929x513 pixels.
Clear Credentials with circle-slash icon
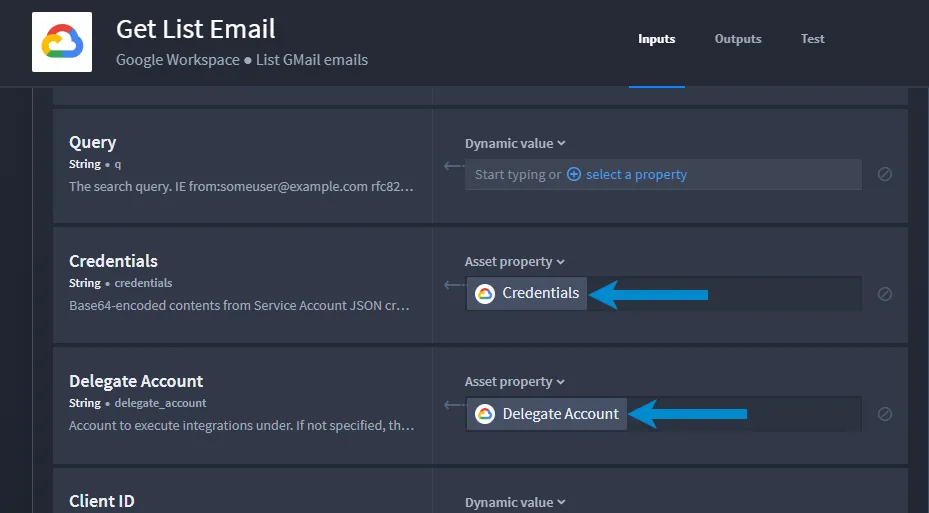(x=885, y=294)
